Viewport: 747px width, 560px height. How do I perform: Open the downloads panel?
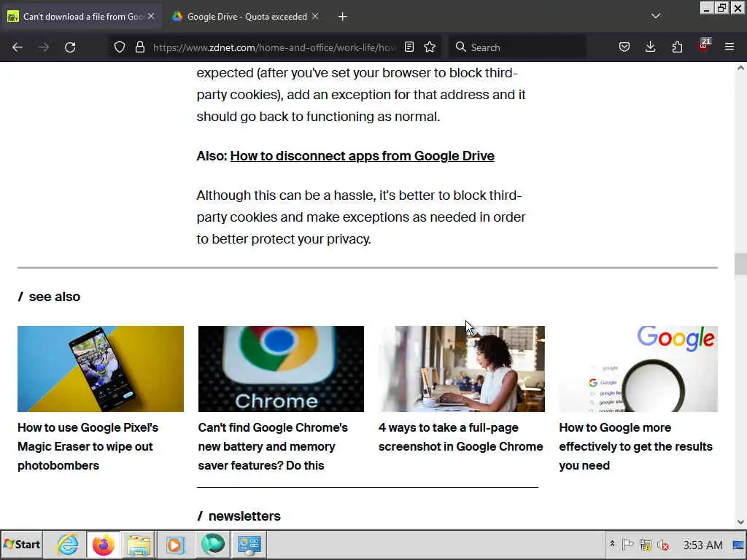(x=650, y=47)
